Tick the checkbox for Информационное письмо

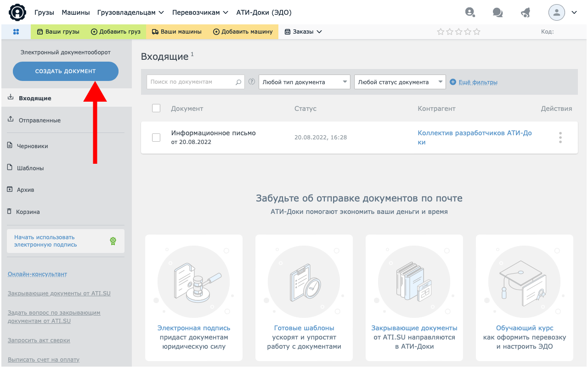tap(156, 138)
